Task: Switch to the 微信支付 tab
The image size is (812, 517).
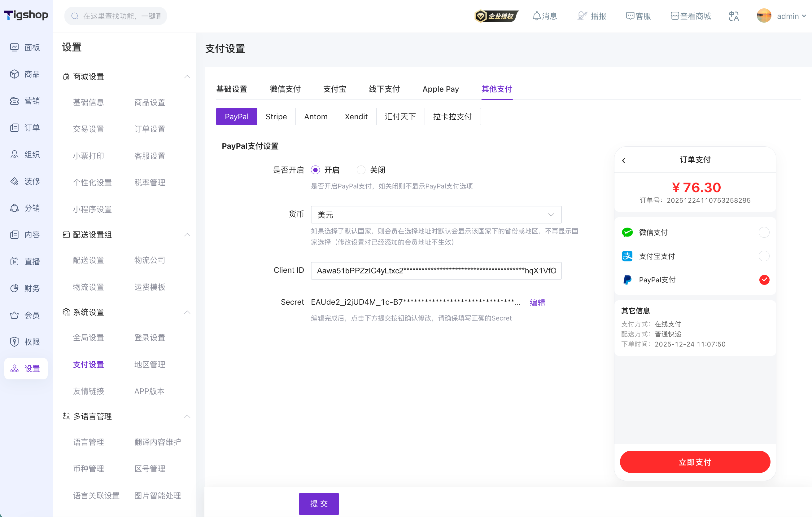Action: (x=285, y=89)
